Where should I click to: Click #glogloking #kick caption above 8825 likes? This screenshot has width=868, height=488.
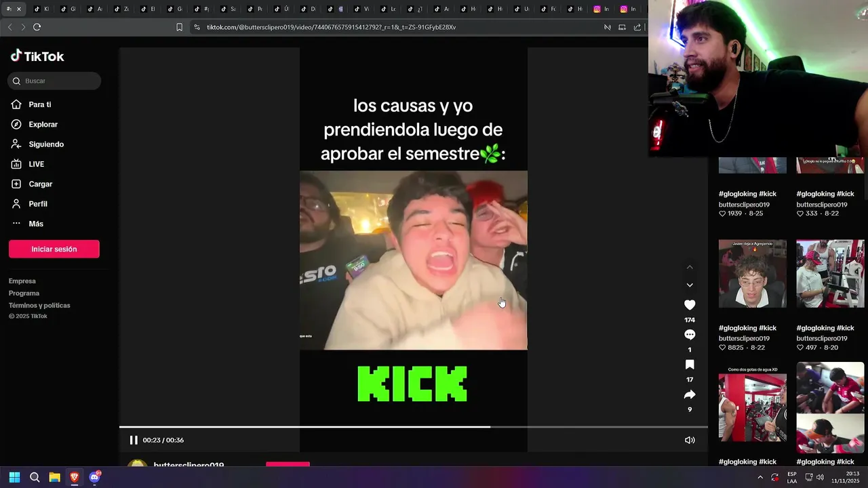[x=747, y=328]
